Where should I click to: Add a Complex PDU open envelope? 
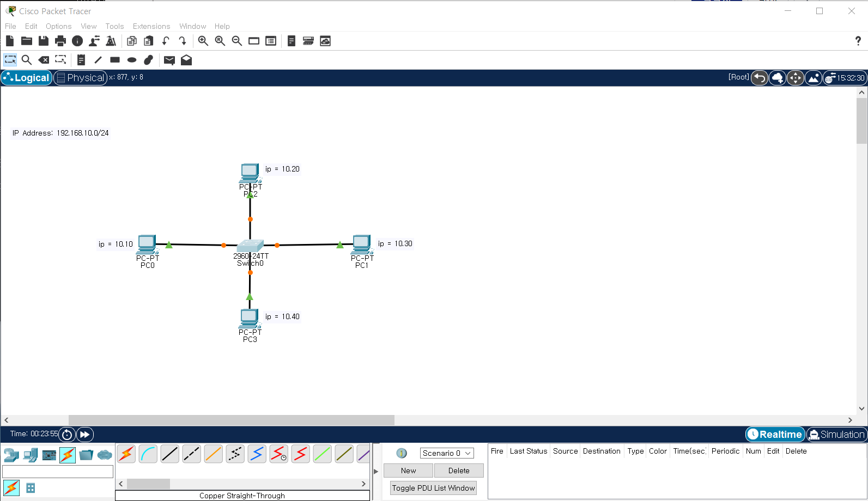(186, 60)
